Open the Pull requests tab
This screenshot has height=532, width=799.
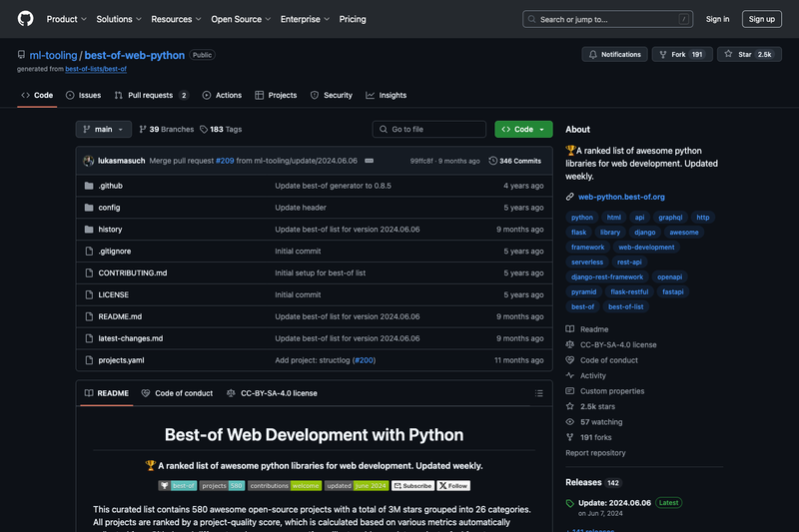pyautogui.click(x=152, y=95)
